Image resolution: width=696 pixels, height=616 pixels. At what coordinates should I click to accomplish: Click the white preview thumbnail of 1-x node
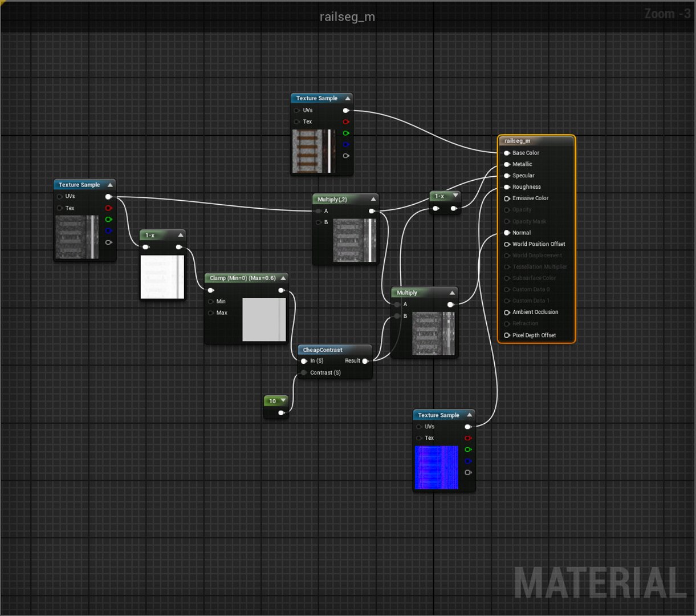coord(162,277)
